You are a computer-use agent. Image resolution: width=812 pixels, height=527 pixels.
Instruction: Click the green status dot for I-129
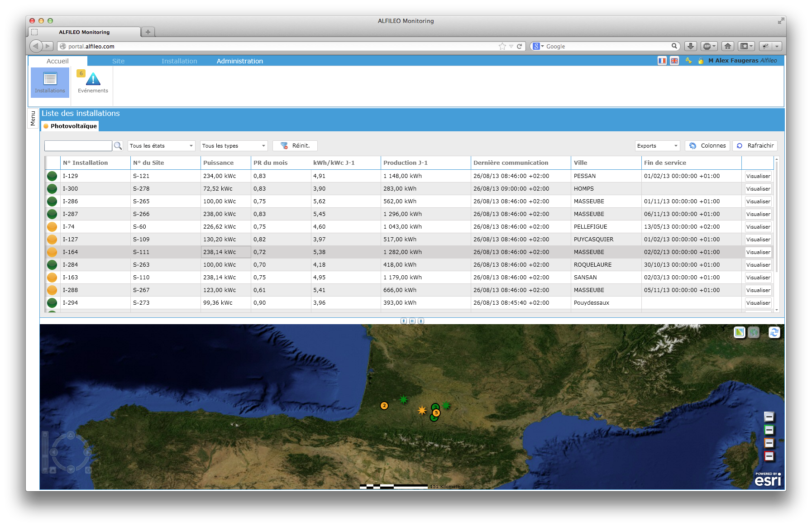[52, 176]
